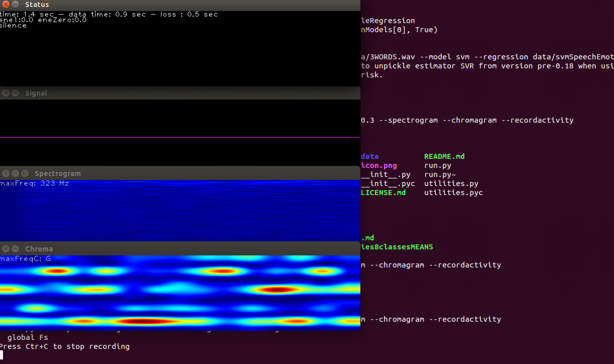Viewport: 614px width, 364px height.
Task: Click the 'ene1:0.0 eneZero:0.0' line
Action: (43, 20)
